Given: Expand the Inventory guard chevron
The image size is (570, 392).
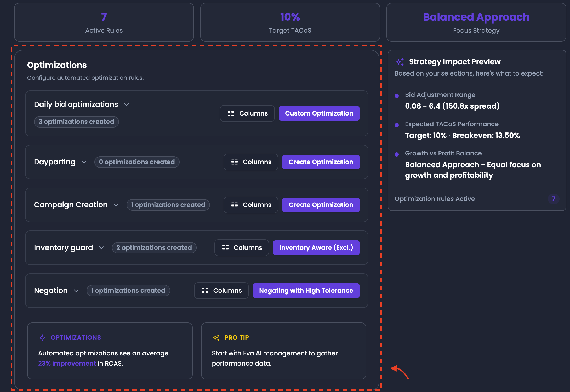Looking at the screenshot, I should pos(101,248).
